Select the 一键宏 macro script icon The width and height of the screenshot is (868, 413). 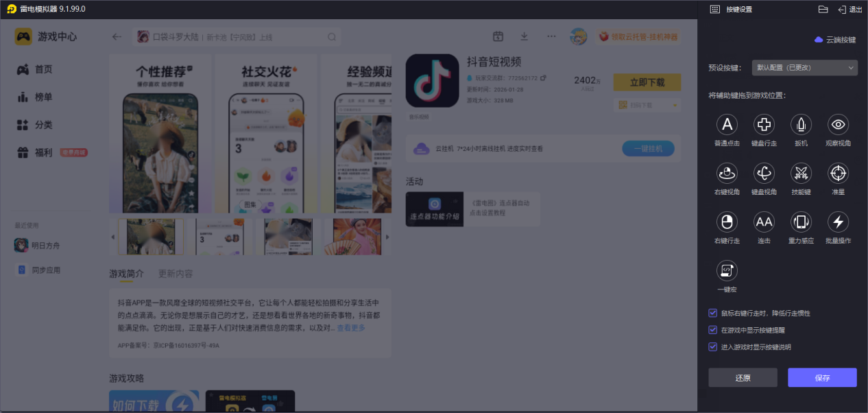[727, 270]
